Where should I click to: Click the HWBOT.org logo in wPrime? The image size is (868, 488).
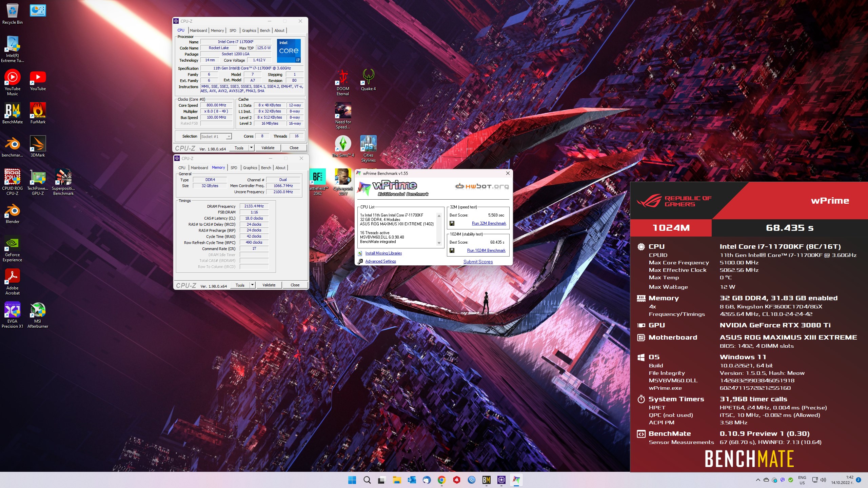(482, 186)
